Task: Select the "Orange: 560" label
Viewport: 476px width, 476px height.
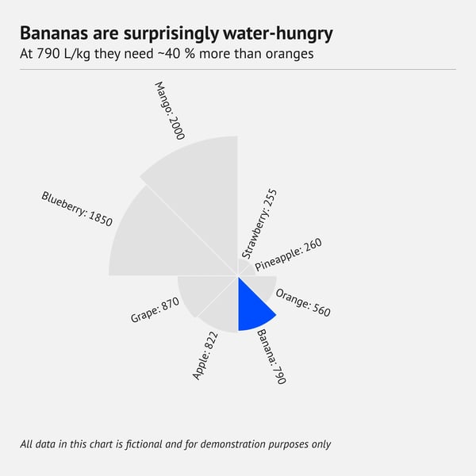Action: click(303, 301)
